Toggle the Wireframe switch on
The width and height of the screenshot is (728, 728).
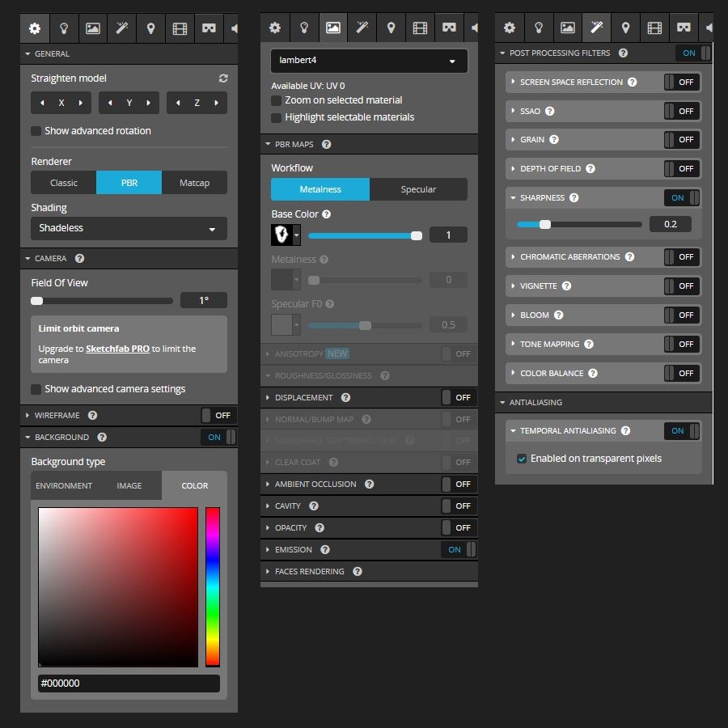tap(218, 415)
